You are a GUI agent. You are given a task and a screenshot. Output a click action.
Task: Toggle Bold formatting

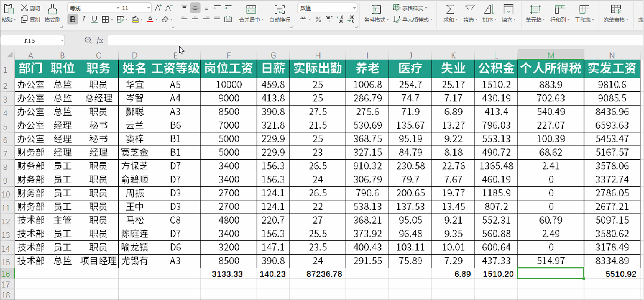(x=73, y=19)
